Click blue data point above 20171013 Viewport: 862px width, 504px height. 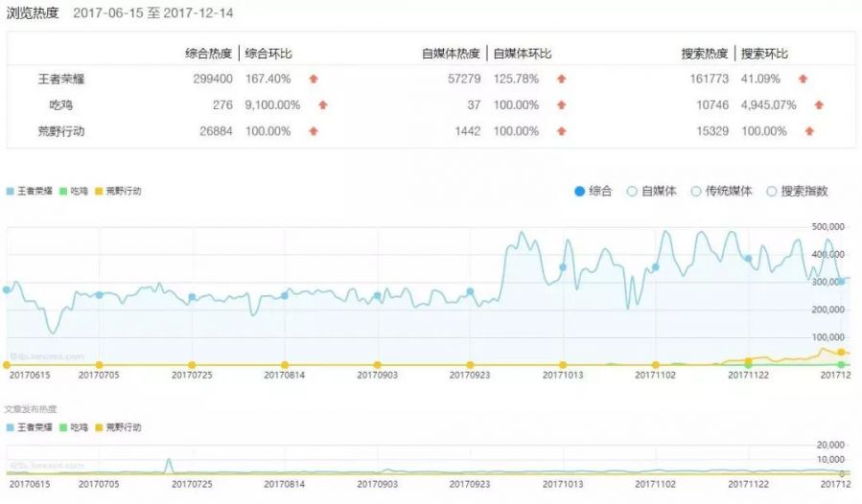pos(563,267)
